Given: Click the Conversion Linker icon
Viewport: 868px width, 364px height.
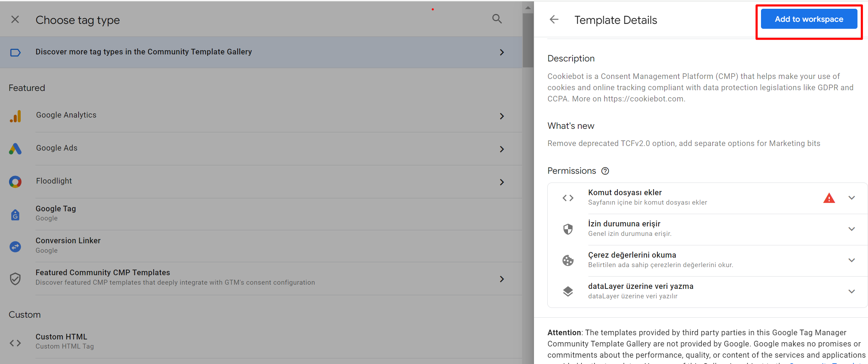Looking at the screenshot, I should [x=15, y=247].
